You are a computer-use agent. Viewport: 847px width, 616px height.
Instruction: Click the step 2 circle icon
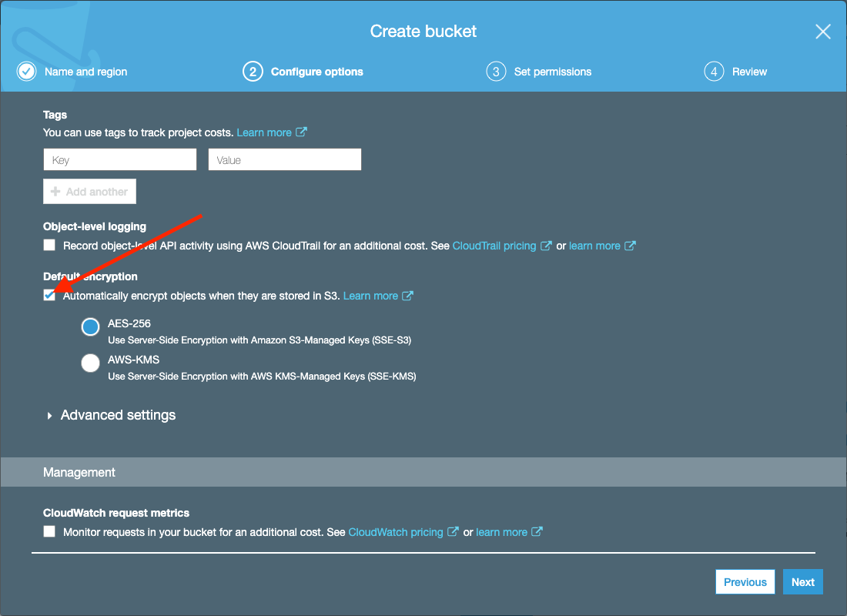click(253, 72)
